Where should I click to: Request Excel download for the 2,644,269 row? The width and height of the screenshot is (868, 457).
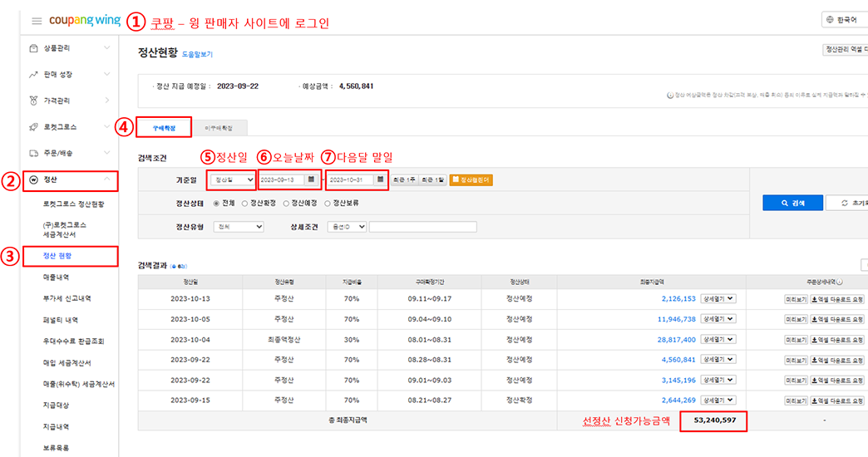coord(837,400)
